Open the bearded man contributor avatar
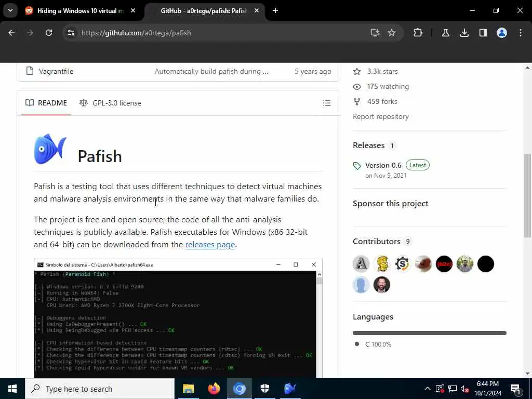Viewport: 532px width, 399px height. coord(382,285)
